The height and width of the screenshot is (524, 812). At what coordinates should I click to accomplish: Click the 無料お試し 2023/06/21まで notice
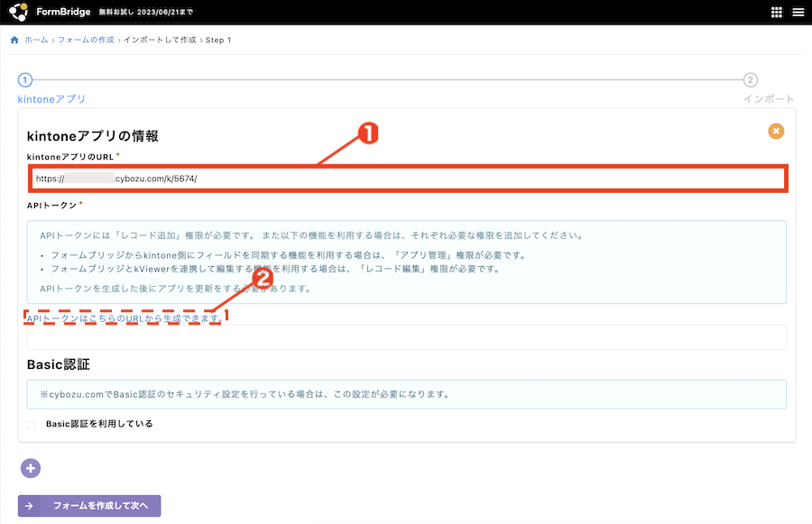[146, 12]
